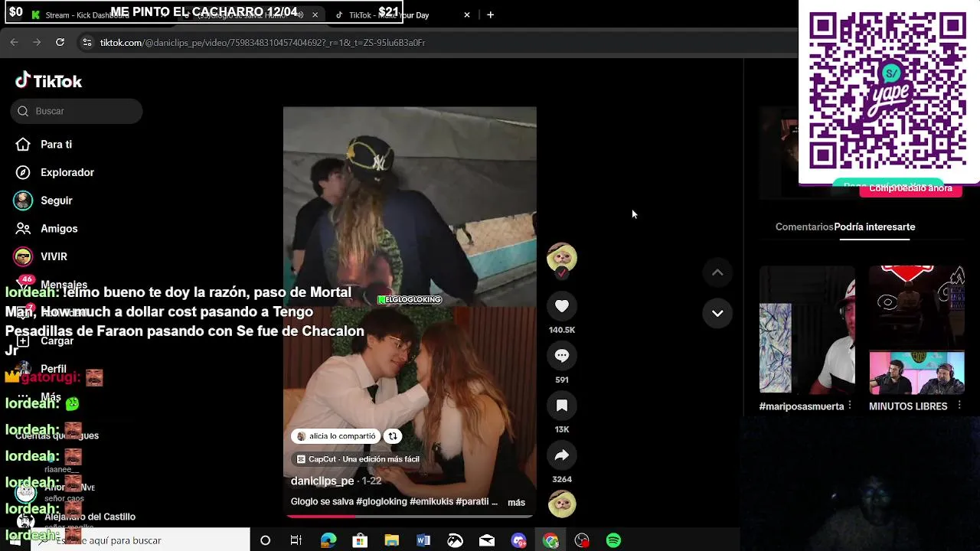Save the video with the bookmark icon
Image resolution: width=980 pixels, height=551 pixels.
tap(561, 406)
